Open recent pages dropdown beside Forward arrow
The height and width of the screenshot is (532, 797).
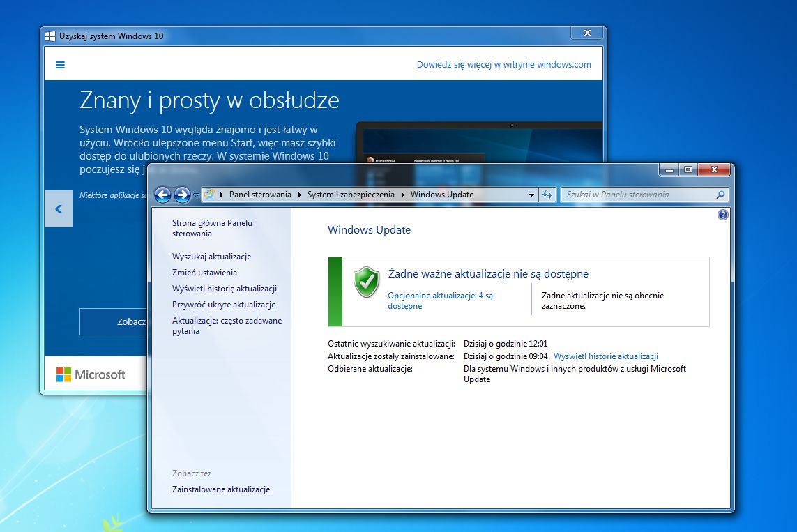pyautogui.click(x=196, y=195)
